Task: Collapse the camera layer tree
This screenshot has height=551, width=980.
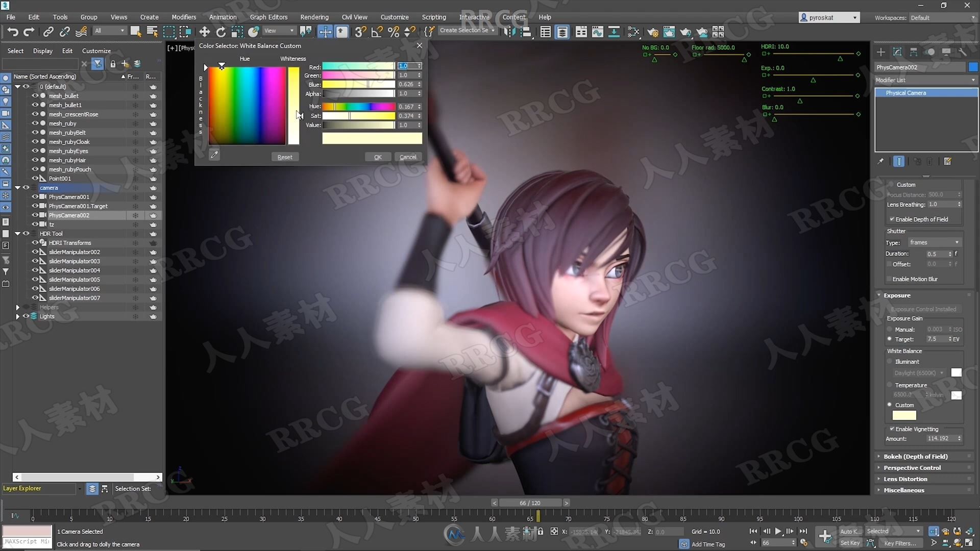Action: 17,187
